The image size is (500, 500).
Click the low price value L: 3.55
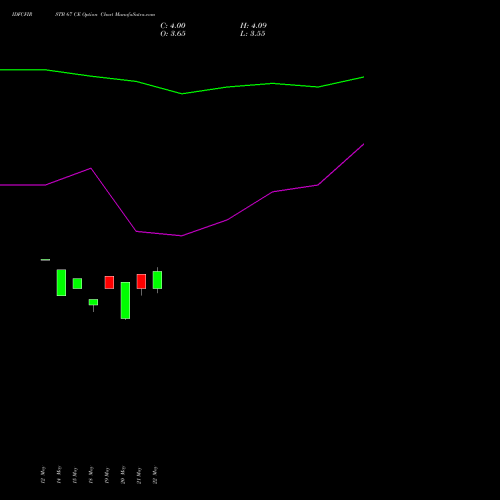coord(253,34)
